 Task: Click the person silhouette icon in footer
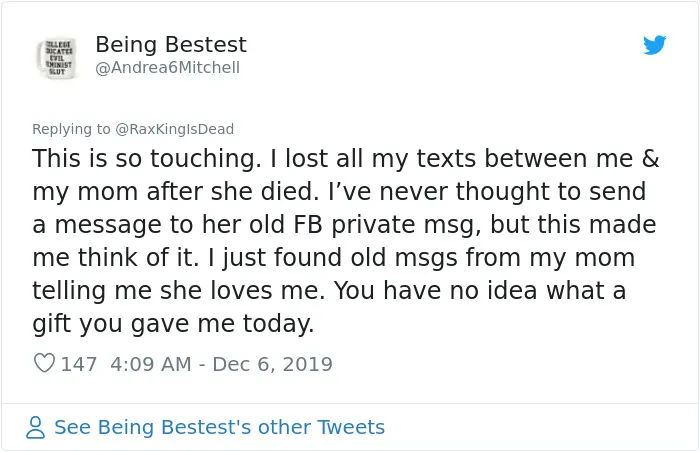[x=35, y=427]
